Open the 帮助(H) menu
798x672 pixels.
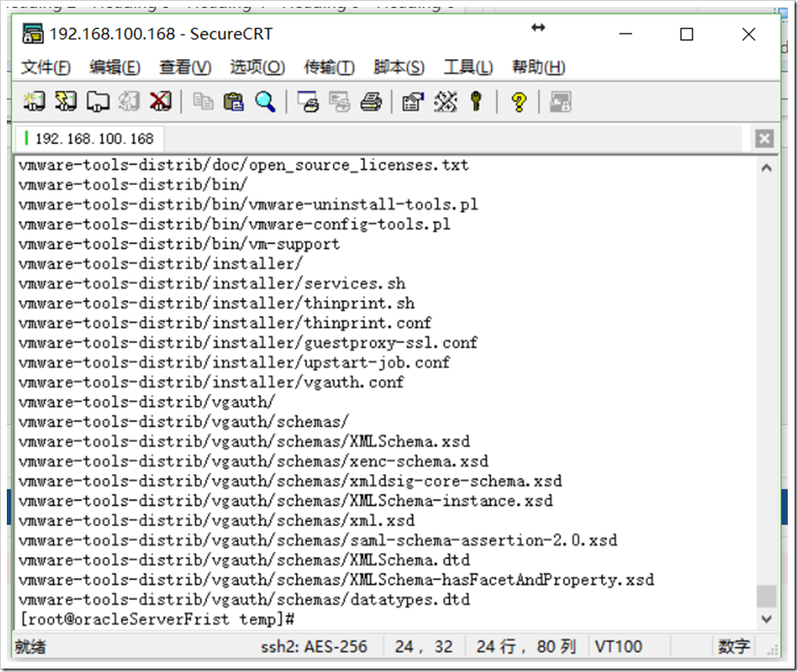pyautogui.click(x=539, y=67)
